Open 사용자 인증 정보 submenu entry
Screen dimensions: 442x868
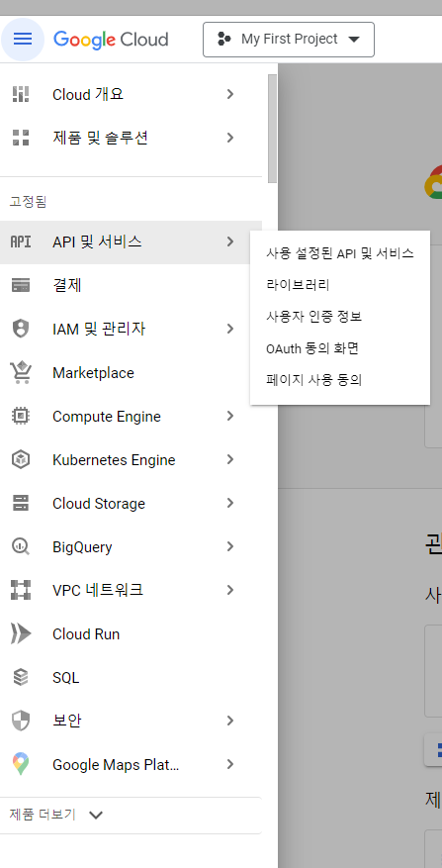(x=340, y=317)
